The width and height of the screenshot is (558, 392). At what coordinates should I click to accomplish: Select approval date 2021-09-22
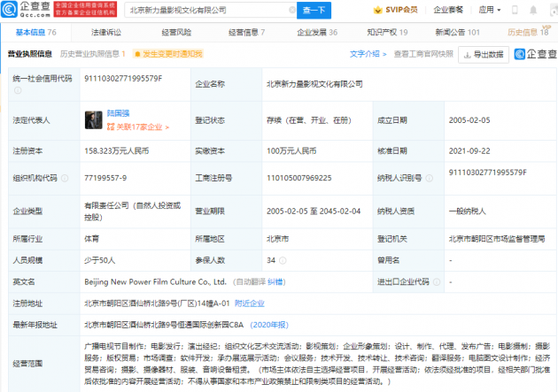pos(469,151)
